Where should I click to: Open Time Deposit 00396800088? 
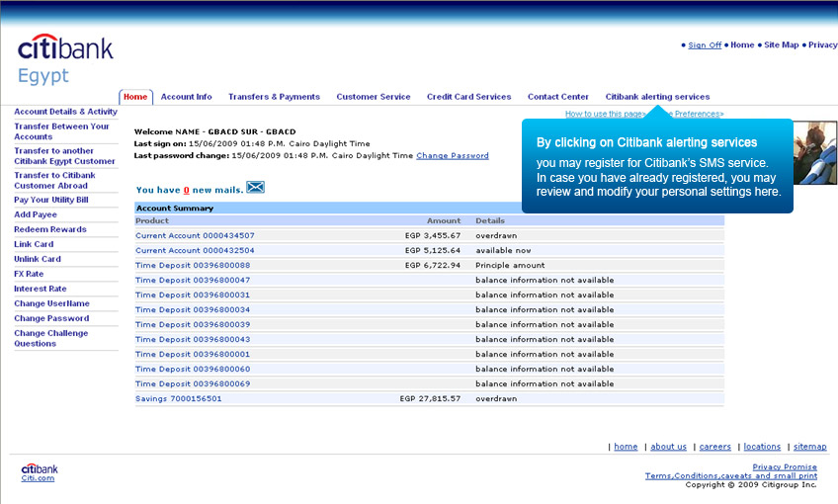click(193, 265)
